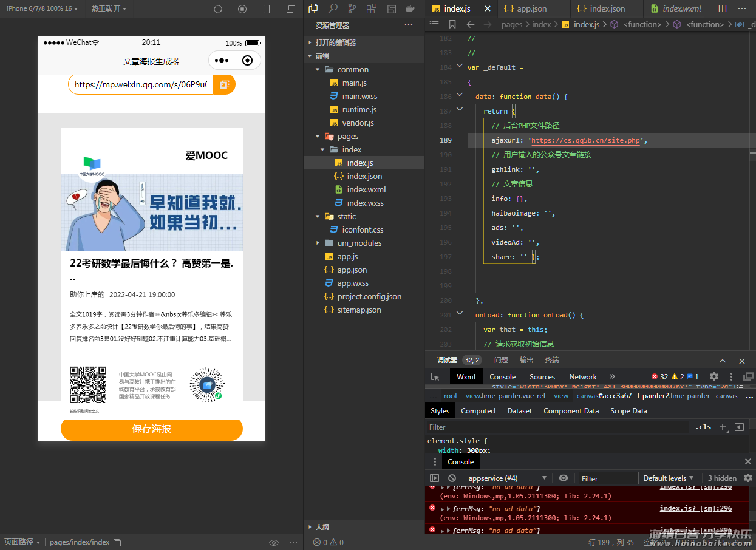756x550 pixels.
Task: Open the Docker whale icon
Action: tap(410, 8)
